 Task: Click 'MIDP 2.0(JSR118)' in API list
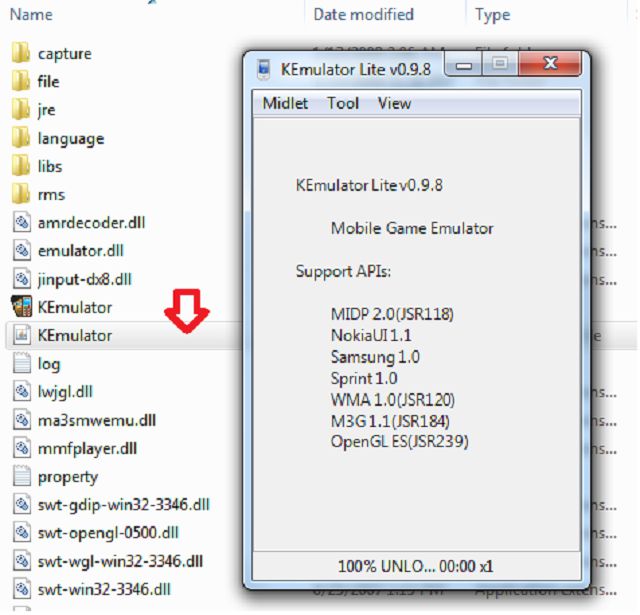click(x=392, y=314)
